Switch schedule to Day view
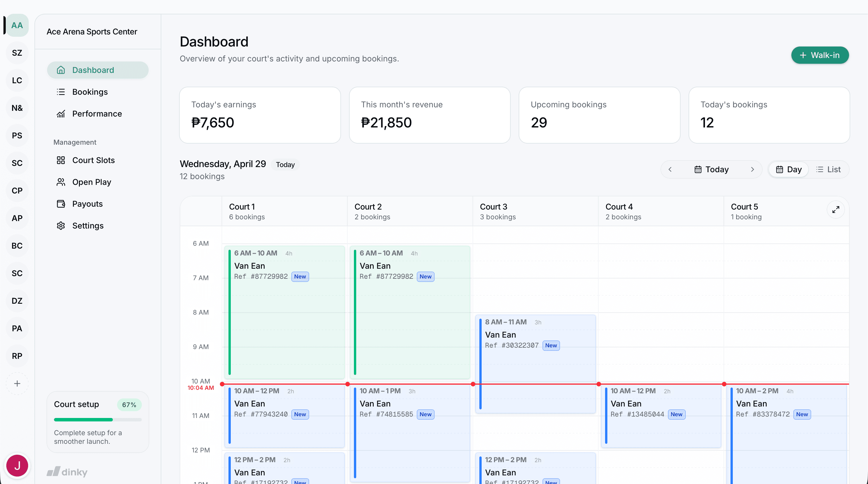The height and width of the screenshot is (484, 868). (x=788, y=170)
